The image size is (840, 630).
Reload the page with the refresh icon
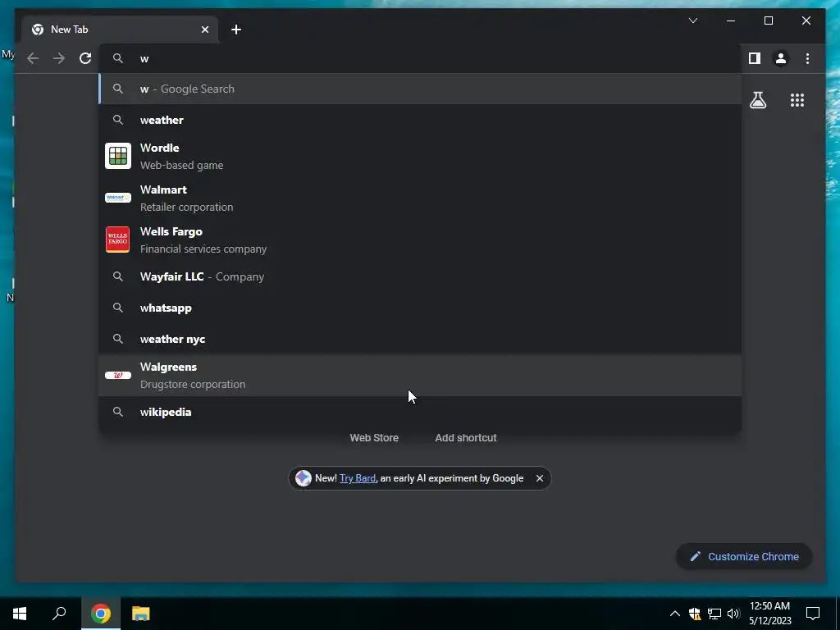click(85, 58)
